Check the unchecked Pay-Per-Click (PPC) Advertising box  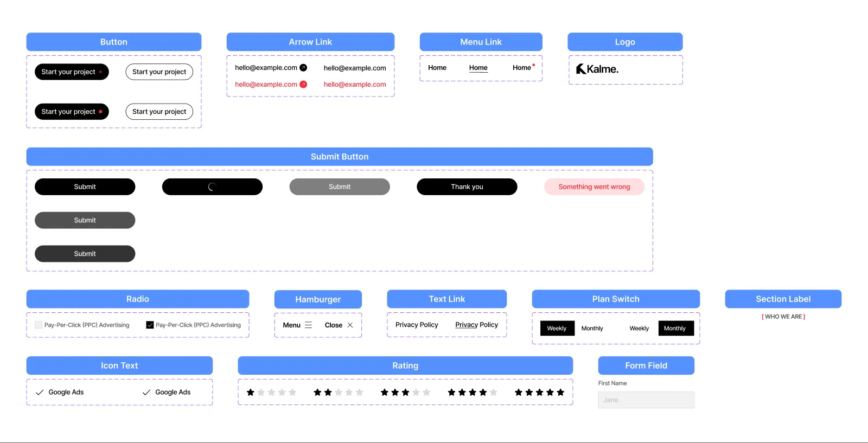click(39, 325)
